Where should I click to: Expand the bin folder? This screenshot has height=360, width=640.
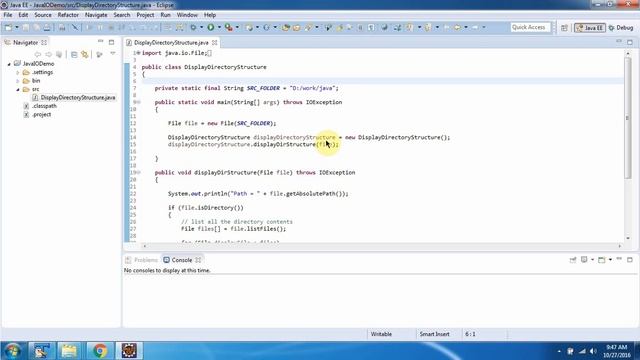pos(18,81)
